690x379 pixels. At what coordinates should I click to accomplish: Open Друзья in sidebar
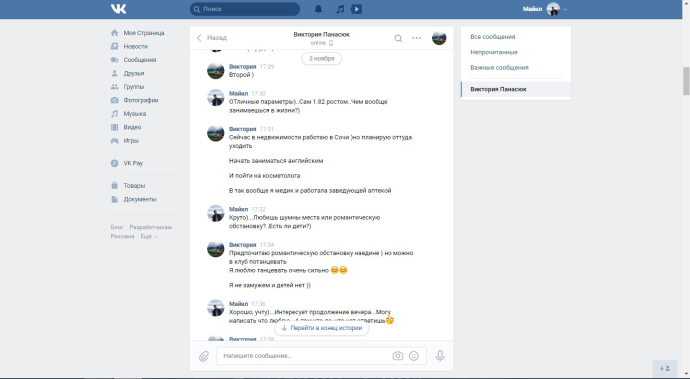pos(134,74)
